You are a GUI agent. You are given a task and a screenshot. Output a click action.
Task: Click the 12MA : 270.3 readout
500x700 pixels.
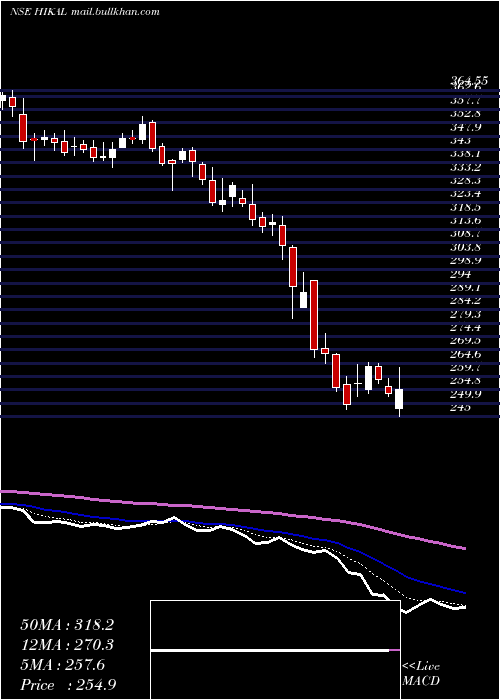[67, 645]
